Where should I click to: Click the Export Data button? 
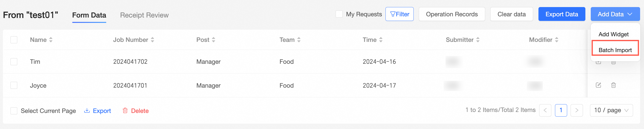click(x=562, y=14)
